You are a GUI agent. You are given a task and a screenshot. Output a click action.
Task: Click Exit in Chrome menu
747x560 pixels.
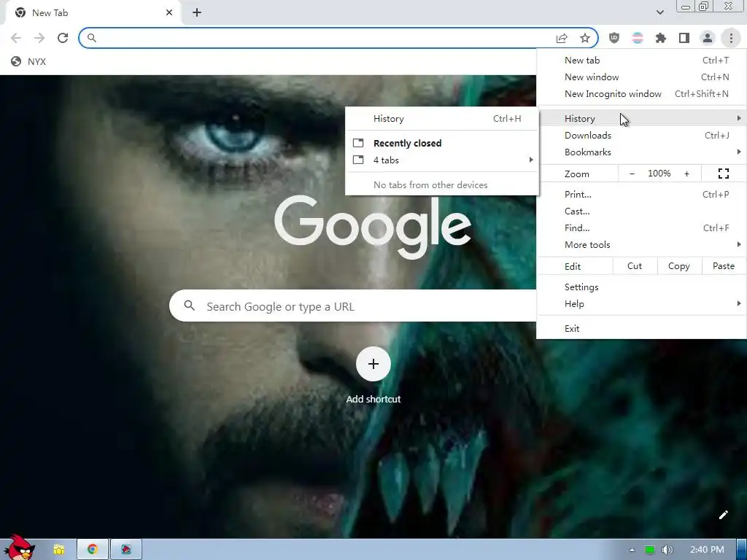click(x=641, y=329)
